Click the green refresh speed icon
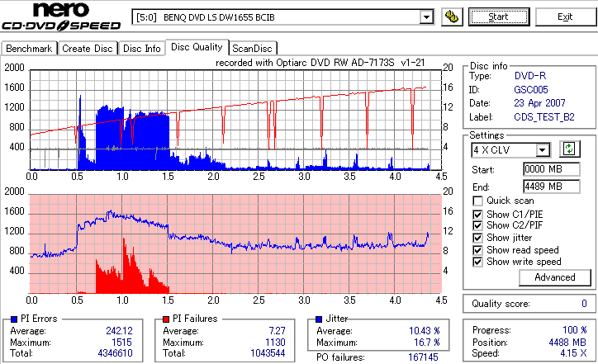The image size is (598, 364). [x=569, y=149]
